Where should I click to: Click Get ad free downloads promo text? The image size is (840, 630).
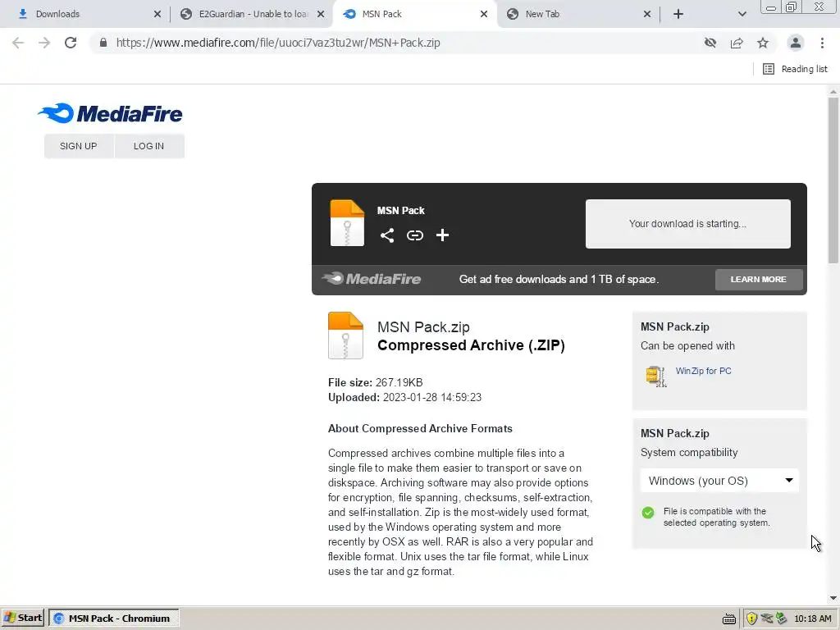(x=559, y=279)
